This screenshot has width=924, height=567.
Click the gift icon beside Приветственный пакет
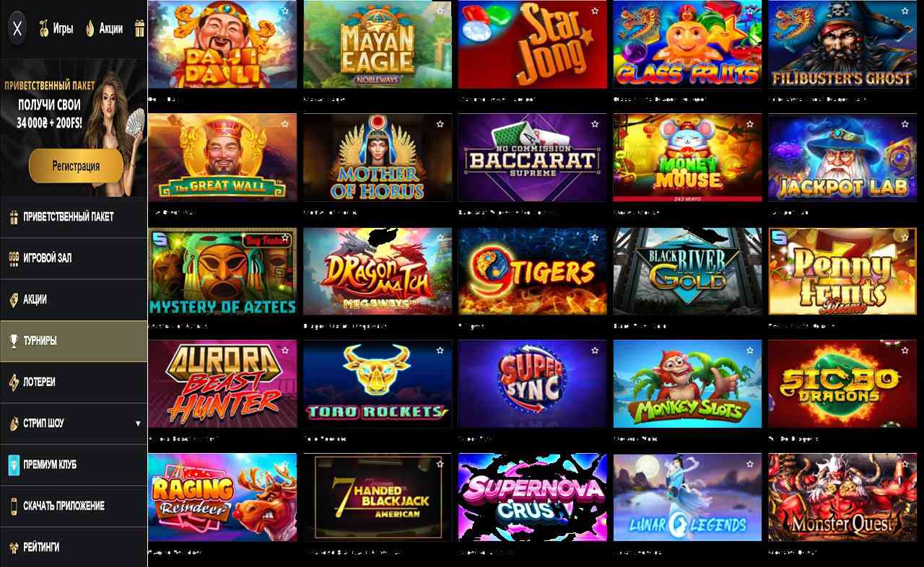point(14,217)
